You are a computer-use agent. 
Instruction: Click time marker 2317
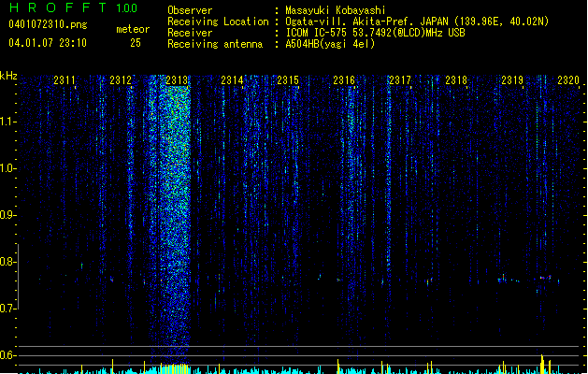coord(400,79)
